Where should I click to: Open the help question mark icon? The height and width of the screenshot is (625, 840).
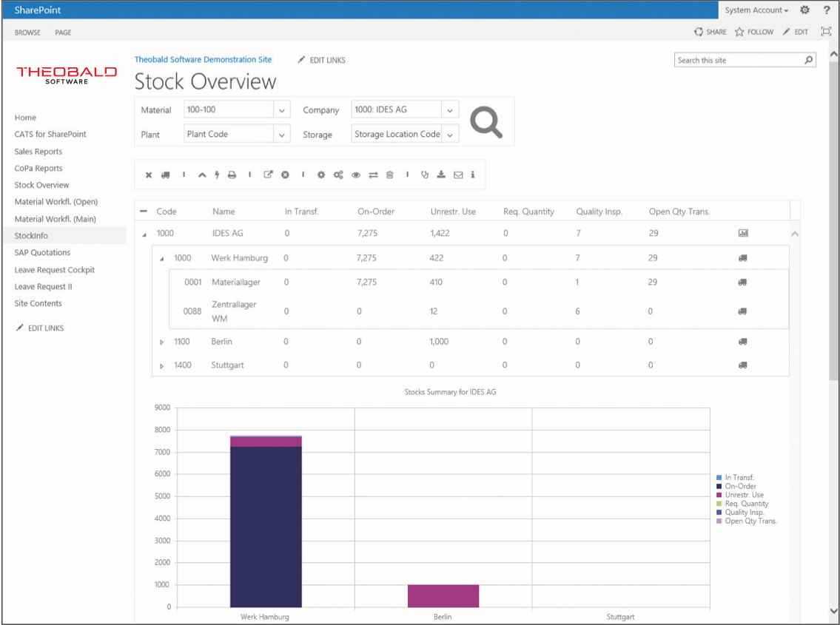pyautogui.click(x=827, y=10)
